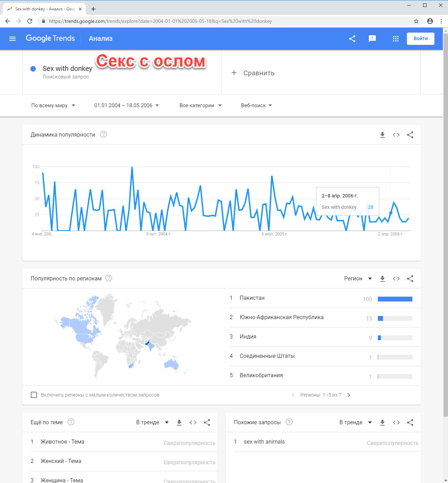Open the В тренде dropdown in Похожие запросы
Viewport: 448px width, 483px height.
355,422
